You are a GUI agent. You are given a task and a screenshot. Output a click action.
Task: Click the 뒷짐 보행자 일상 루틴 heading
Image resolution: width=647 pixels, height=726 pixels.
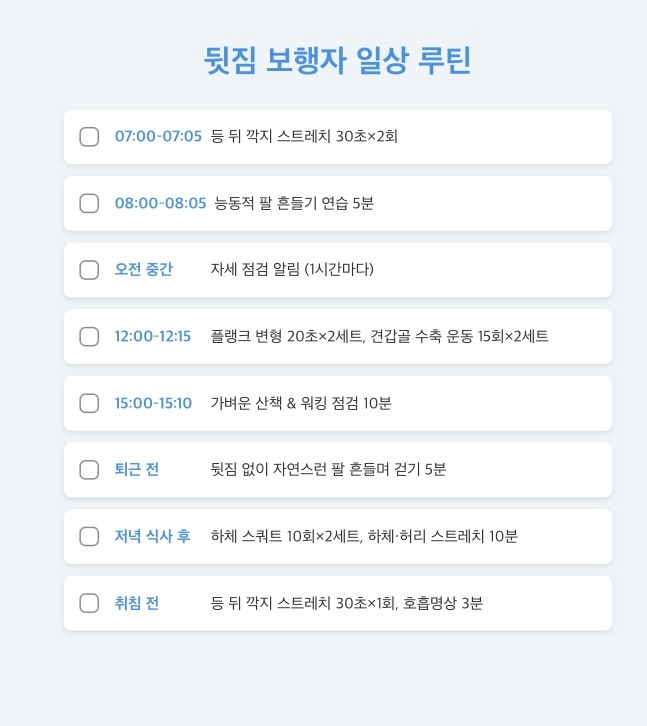tap(338, 60)
